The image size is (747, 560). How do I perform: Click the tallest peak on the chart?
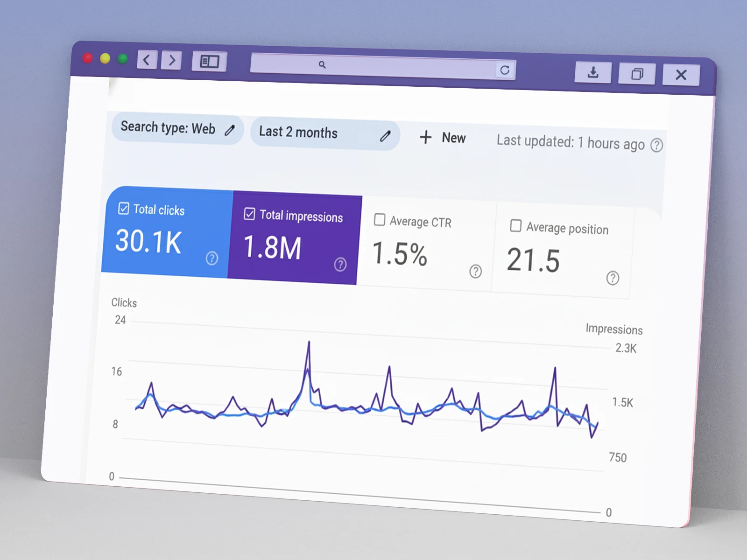tap(309, 343)
